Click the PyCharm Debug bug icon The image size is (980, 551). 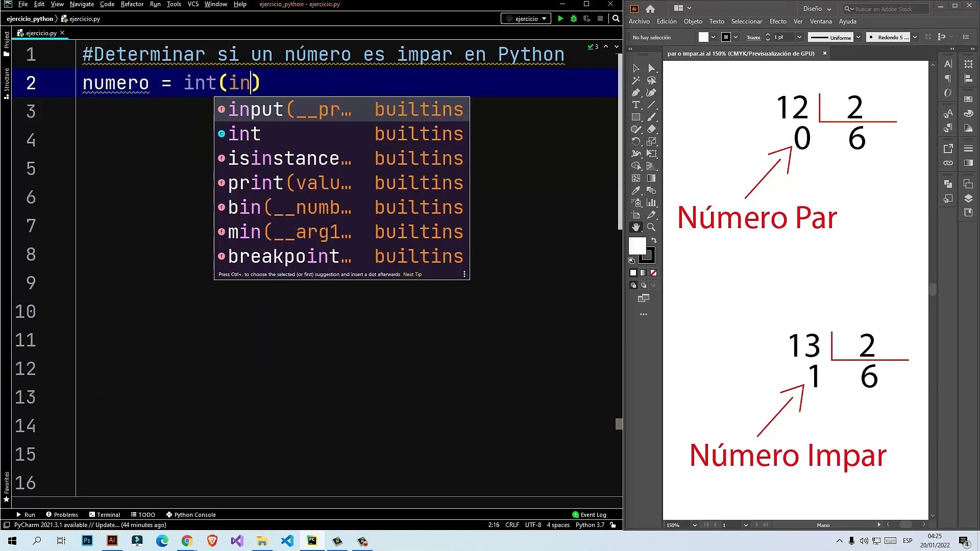[574, 19]
